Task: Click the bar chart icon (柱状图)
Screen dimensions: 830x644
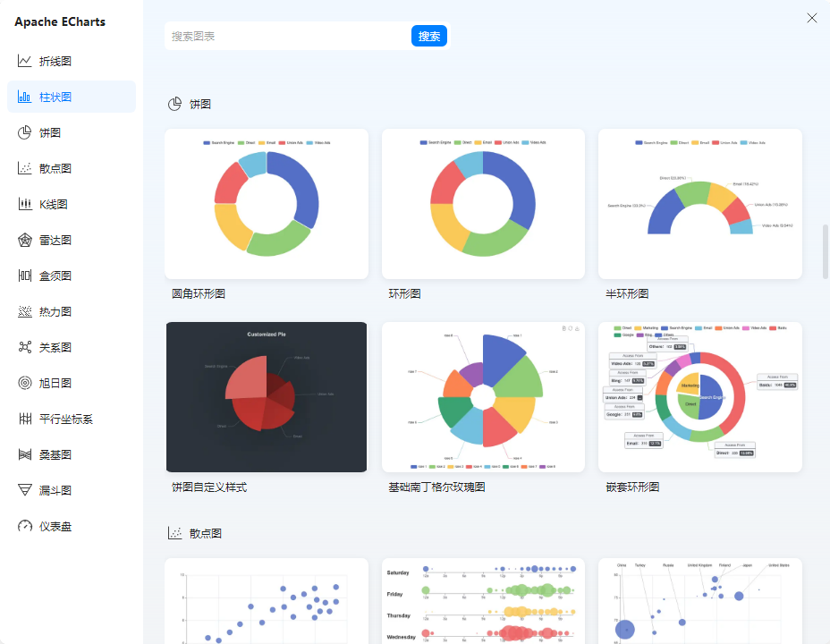Action: click(25, 97)
